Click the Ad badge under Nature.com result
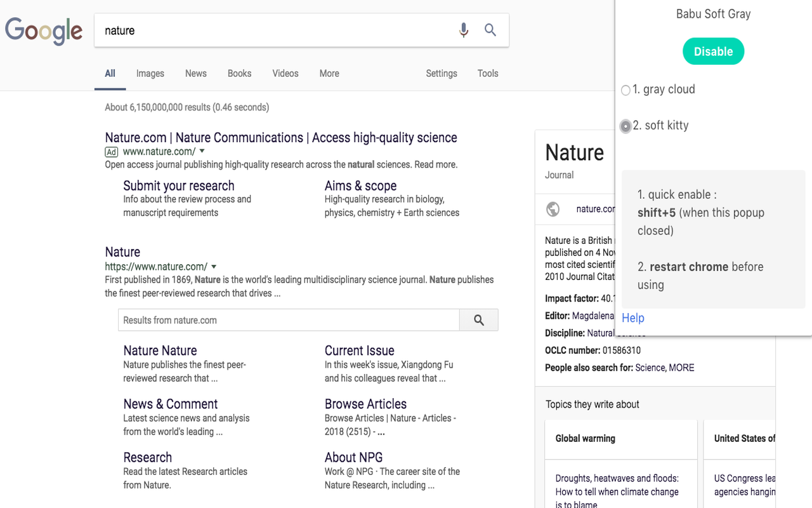This screenshot has width=812, height=508. [x=112, y=152]
